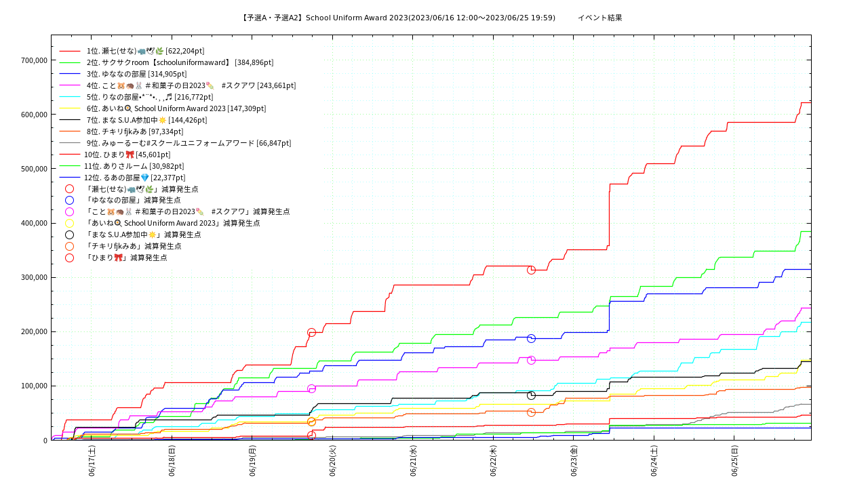Select legend entry 9位 みゅーるーむ 66,847pt
Viewport: 868px width, 488px height.
(188, 143)
